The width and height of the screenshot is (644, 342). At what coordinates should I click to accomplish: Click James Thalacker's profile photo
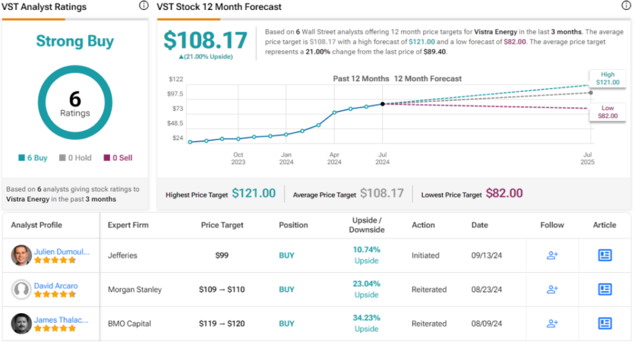(21, 324)
